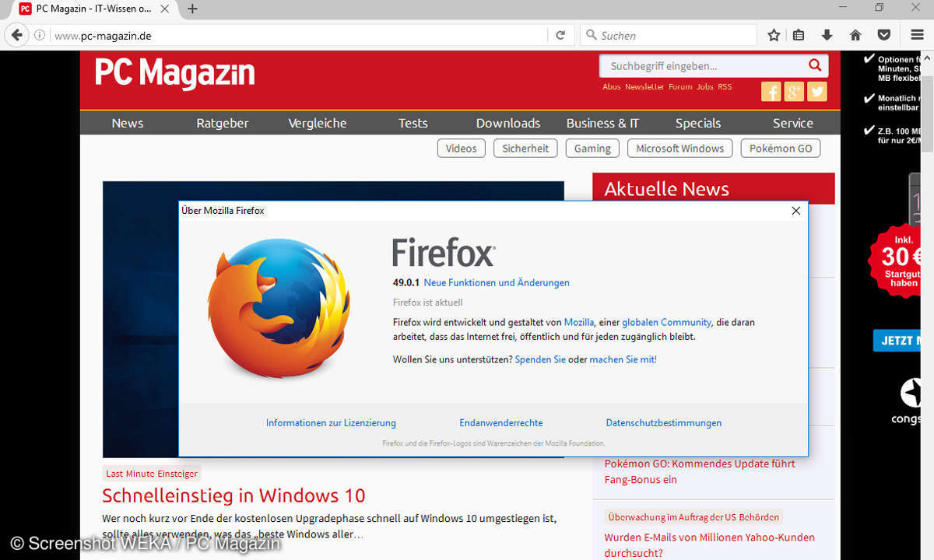Open the Datenschutzbestimmungen link
The height and width of the screenshot is (560, 934).
point(664,423)
